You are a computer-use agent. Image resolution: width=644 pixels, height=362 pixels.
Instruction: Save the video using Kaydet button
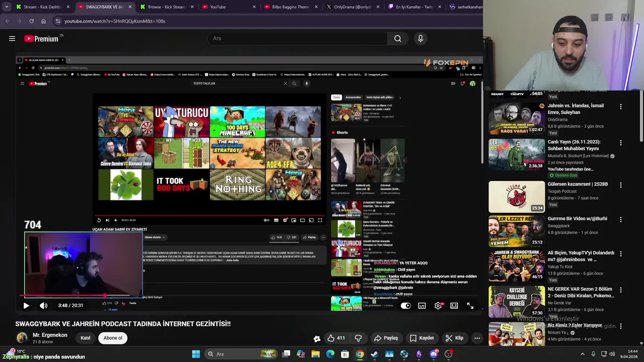422,338
